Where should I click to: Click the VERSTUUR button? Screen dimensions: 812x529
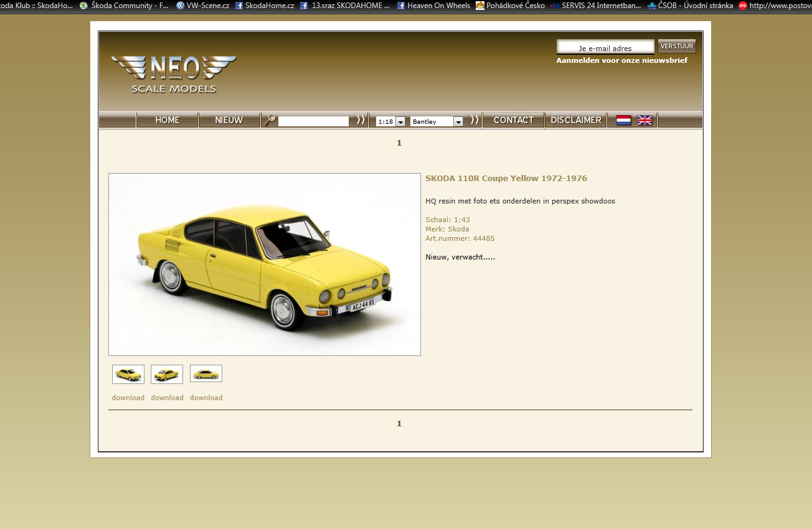pos(677,46)
